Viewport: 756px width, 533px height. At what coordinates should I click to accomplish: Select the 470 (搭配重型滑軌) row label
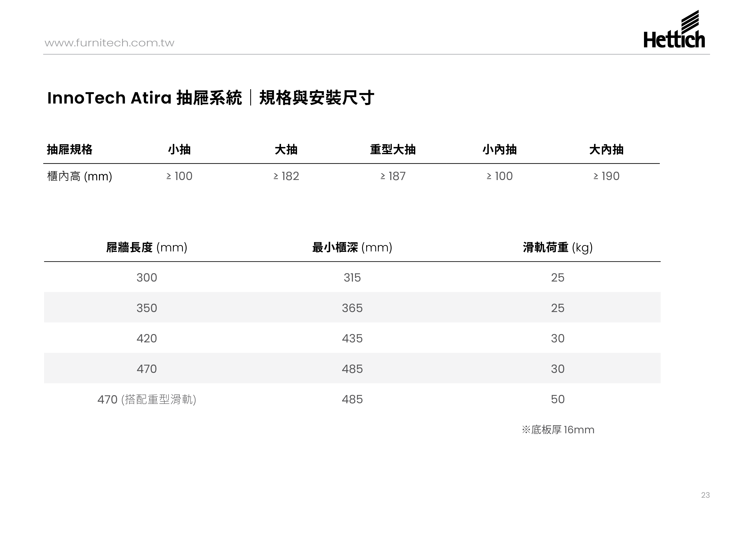(x=147, y=399)
